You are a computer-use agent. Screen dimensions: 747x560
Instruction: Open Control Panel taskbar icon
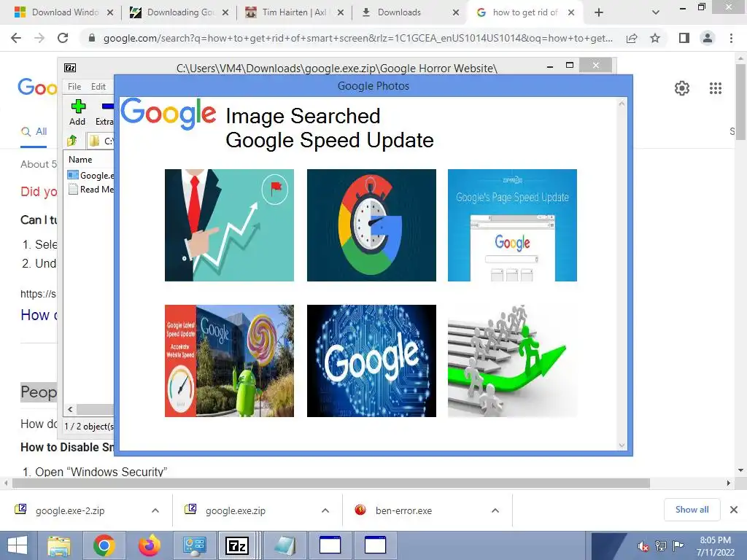[x=194, y=545]
